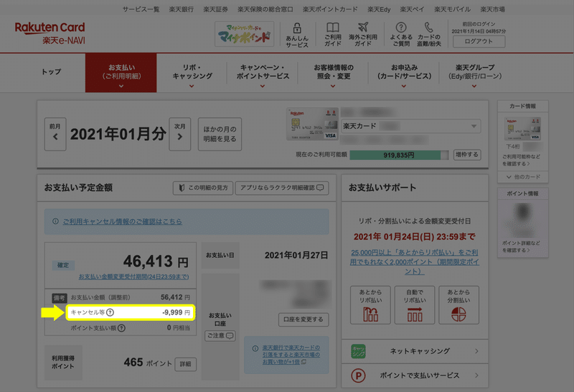This screenshot has width=574, height=392.
Task: Click the ログアウト button
Action: 479,42
